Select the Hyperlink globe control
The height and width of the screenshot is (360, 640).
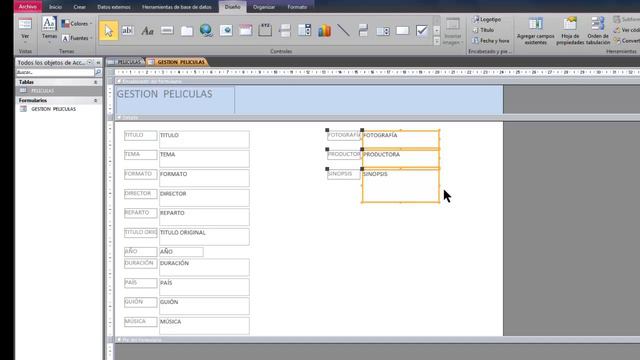[206, 31]
